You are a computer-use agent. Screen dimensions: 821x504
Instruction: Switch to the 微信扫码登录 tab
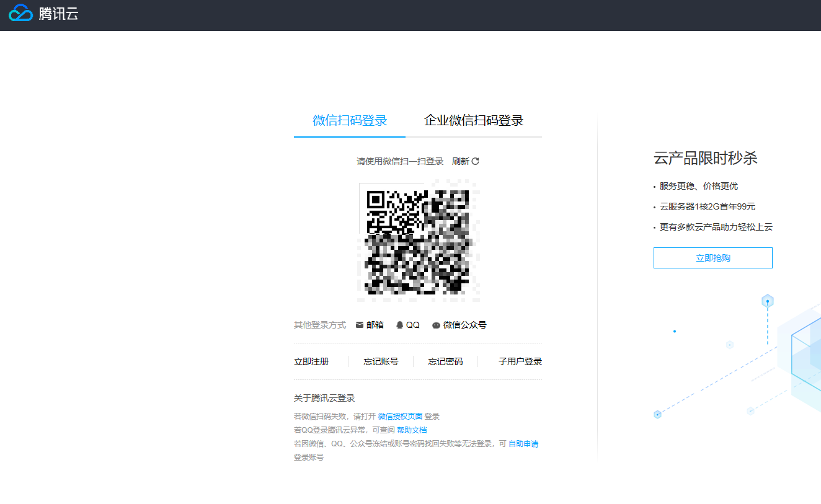(350, 120)
